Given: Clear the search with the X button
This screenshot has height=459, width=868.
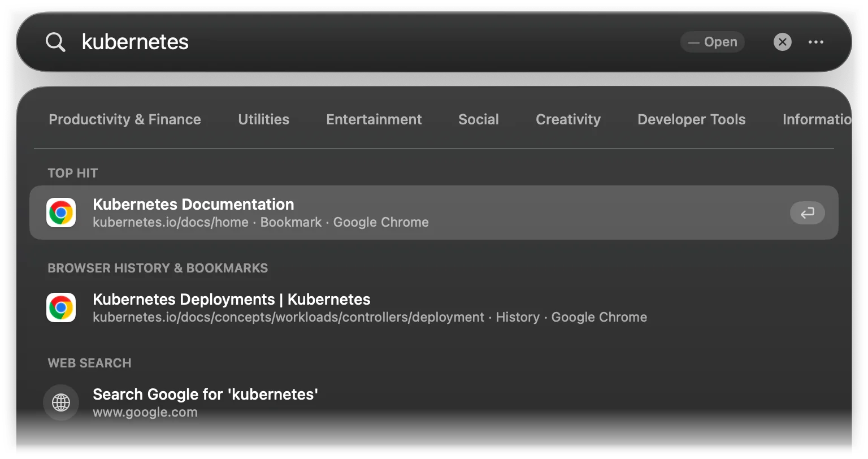Looking at the screenshot, I should (x=782, y=42).
